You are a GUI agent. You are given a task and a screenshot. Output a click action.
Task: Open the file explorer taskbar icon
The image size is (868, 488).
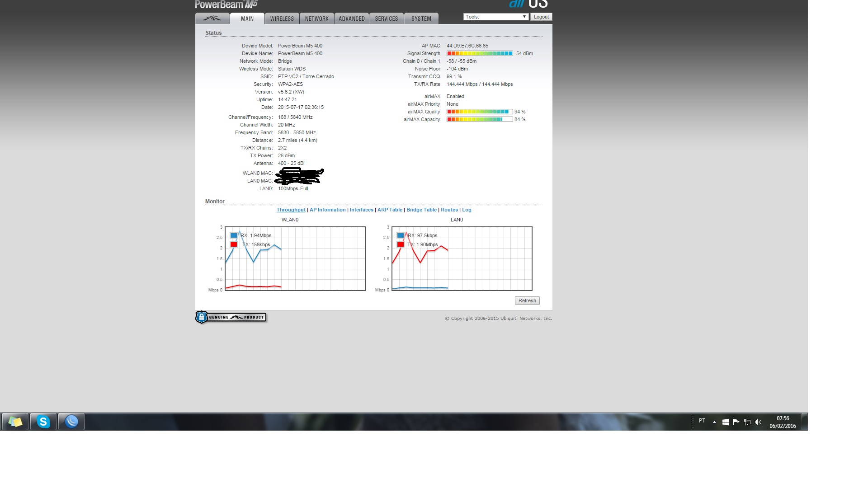(15, 422)
